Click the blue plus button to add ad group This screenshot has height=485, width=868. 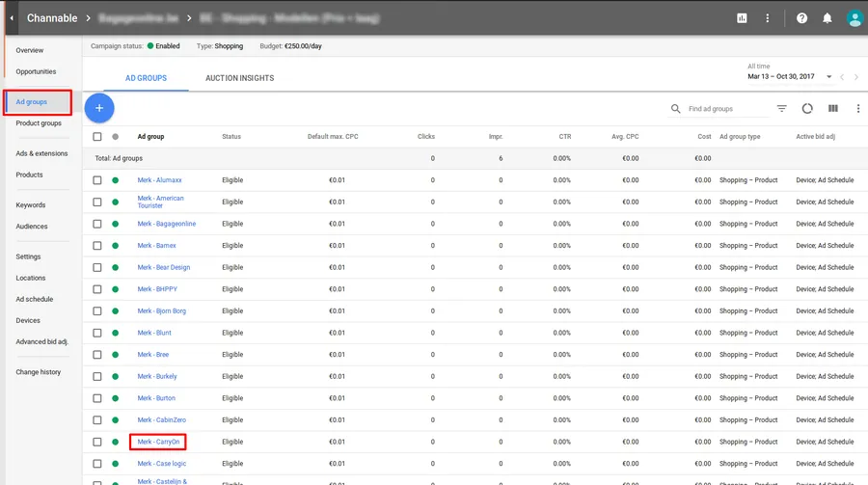click(x=99, y=108)
